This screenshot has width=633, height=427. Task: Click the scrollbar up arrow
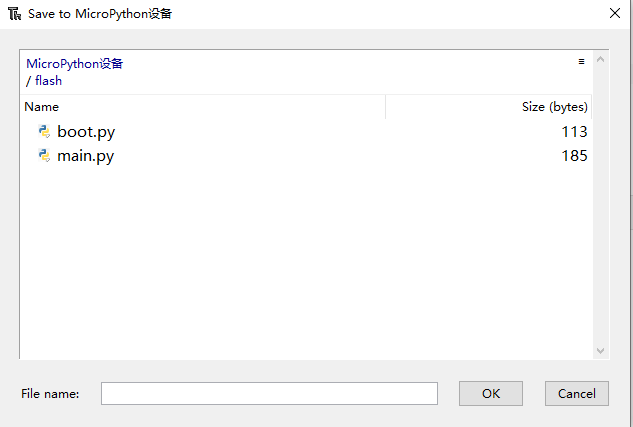[600, 59]
